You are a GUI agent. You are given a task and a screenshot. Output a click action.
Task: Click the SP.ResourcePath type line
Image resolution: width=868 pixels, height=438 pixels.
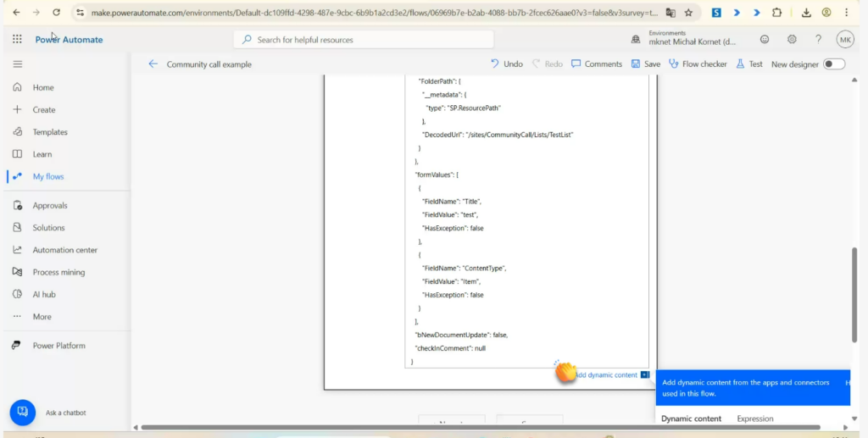[464, 108]
